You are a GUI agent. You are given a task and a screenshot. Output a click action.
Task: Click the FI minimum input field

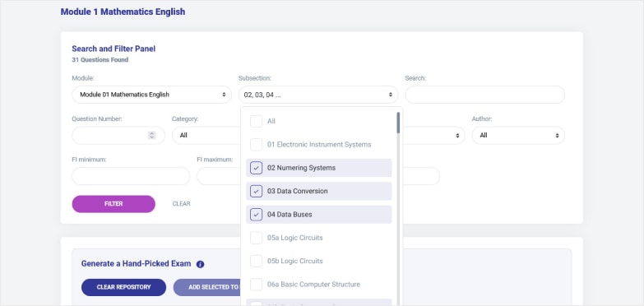131,176
